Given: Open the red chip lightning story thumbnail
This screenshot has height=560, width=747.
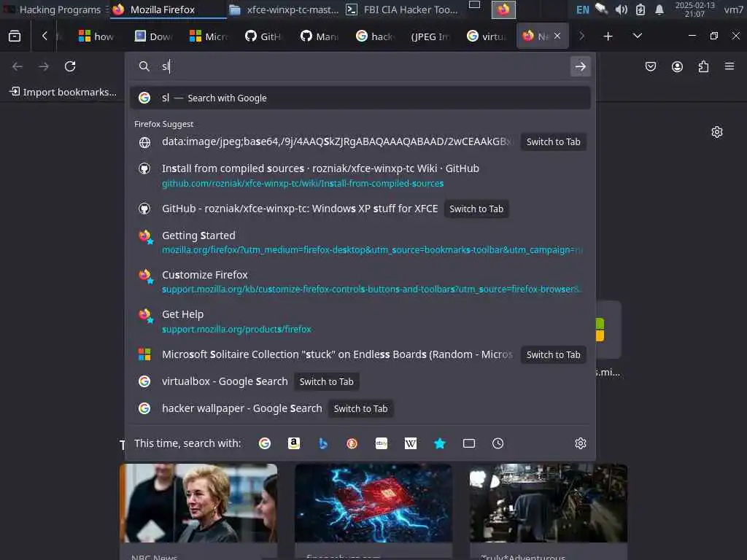Looking at the screenshot, I should 373,503.
